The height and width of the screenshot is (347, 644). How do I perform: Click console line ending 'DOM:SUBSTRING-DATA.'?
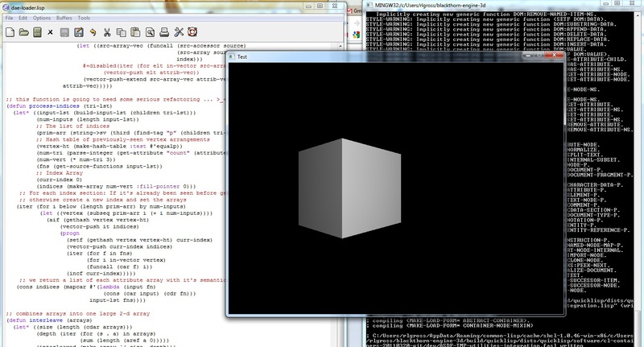(491, 24)
